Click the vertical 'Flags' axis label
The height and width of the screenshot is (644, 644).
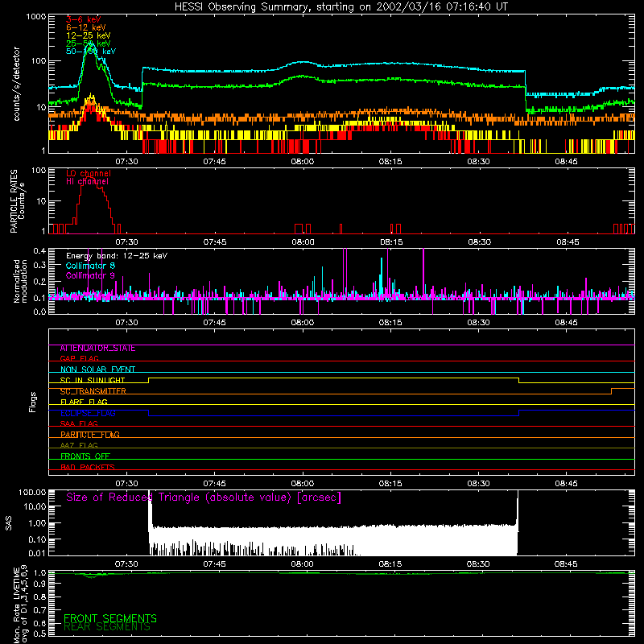(x=33, y=402)
